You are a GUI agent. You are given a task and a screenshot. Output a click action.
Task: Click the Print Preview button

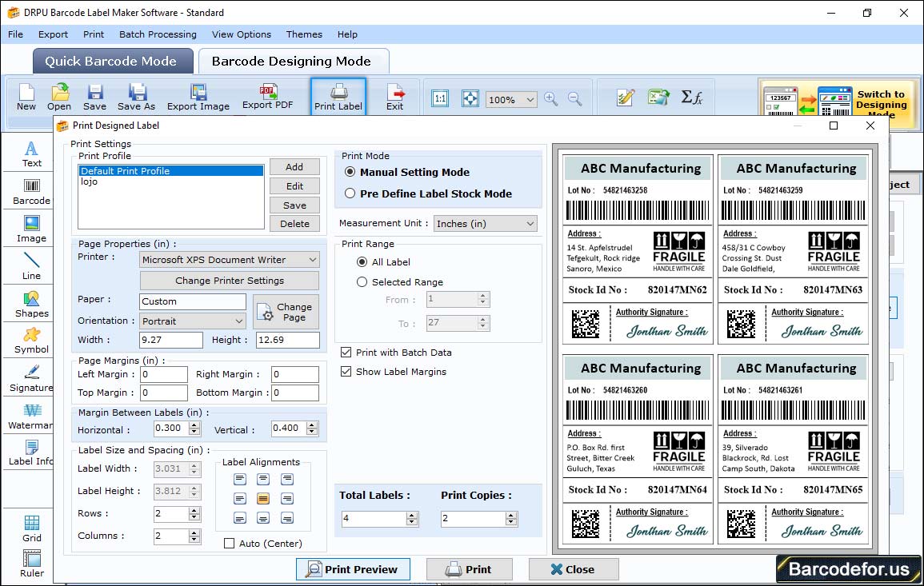point(353,569)
